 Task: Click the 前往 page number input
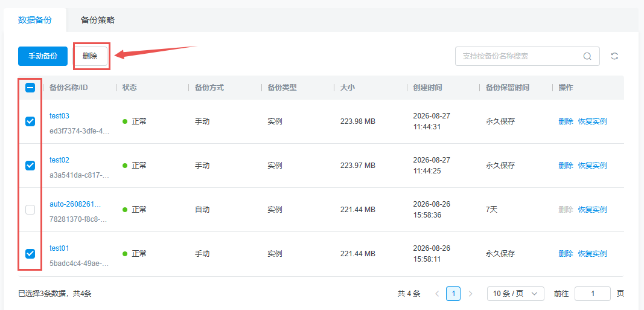coord(593,294)
